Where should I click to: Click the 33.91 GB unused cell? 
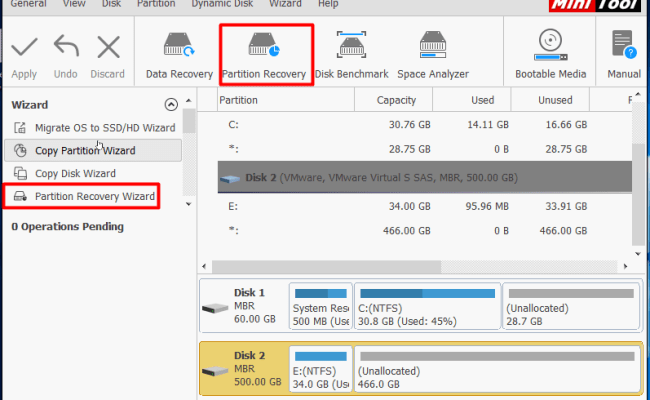[566, 206]
